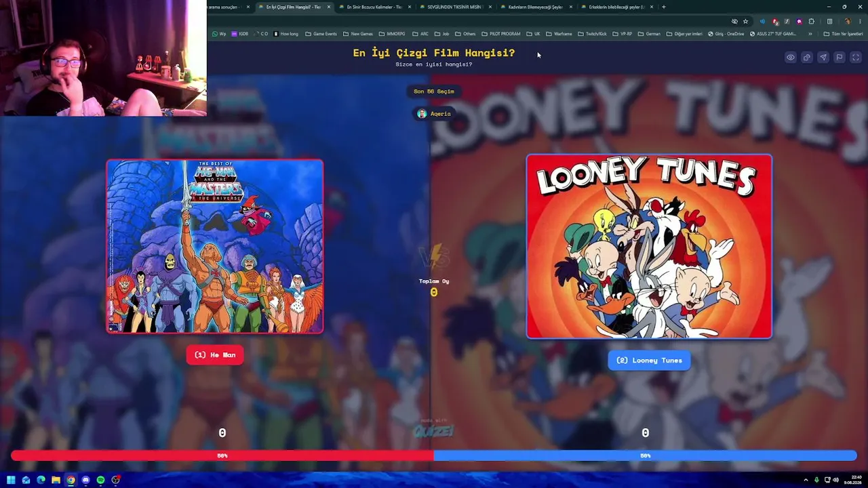
Task: Open Spotify from the taskbar
Action: pos(100,480)
